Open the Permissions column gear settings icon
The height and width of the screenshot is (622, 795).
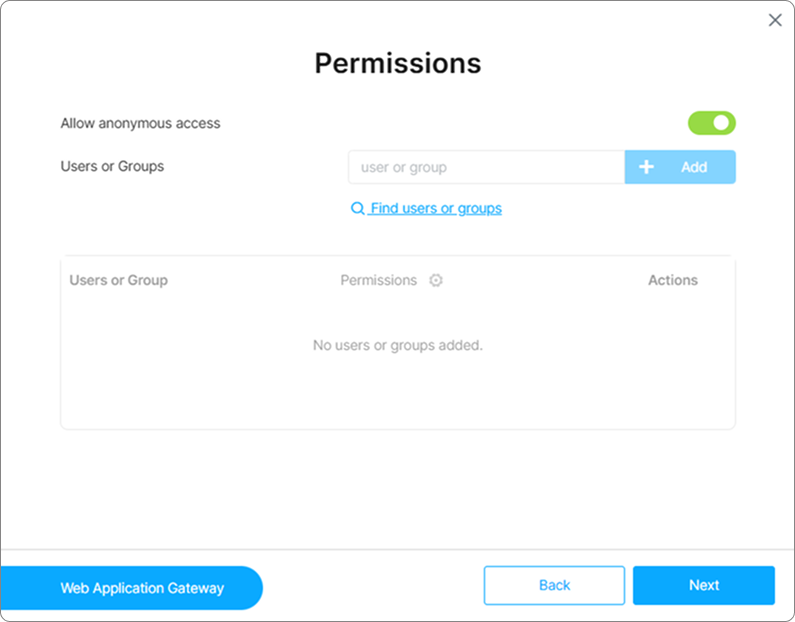(436, 280)
